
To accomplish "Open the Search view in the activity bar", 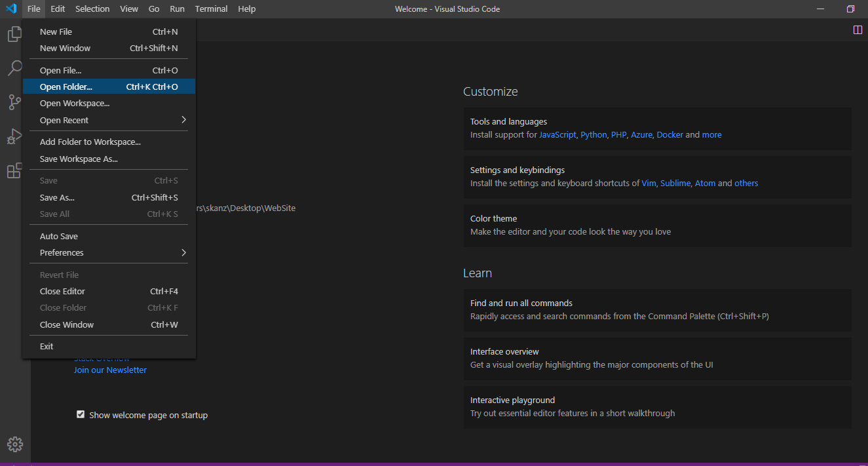I will coord(14,68).
